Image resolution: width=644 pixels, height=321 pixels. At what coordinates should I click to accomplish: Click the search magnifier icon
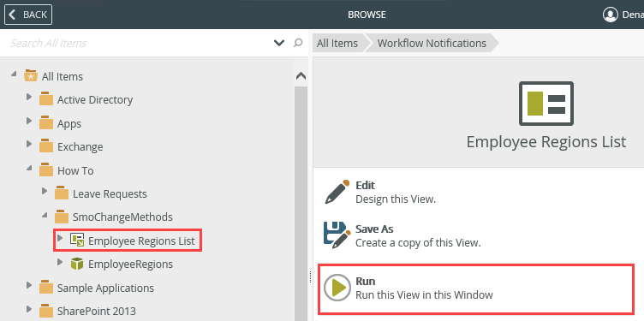tap(298, 43)
